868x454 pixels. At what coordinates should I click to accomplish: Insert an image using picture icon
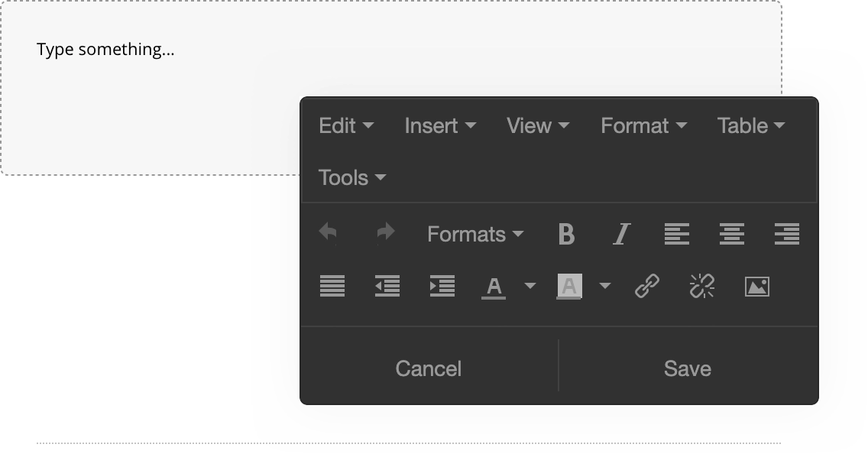point(756,287)
